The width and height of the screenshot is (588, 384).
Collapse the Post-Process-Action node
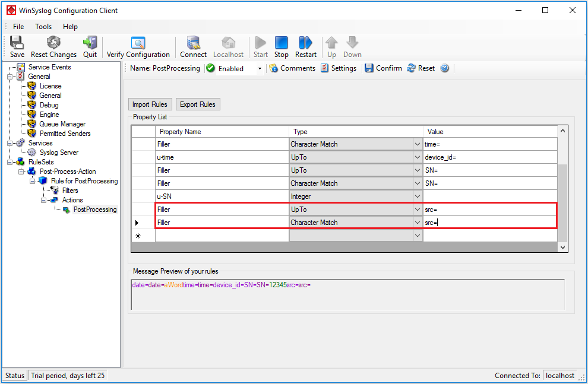tap(21, 172)
